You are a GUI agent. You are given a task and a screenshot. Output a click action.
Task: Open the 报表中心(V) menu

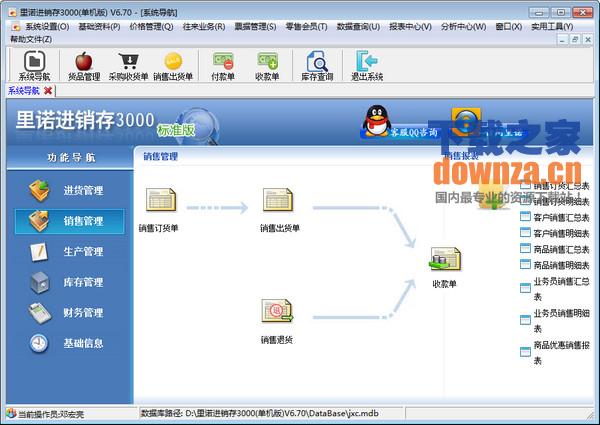(x=410, y=26)
